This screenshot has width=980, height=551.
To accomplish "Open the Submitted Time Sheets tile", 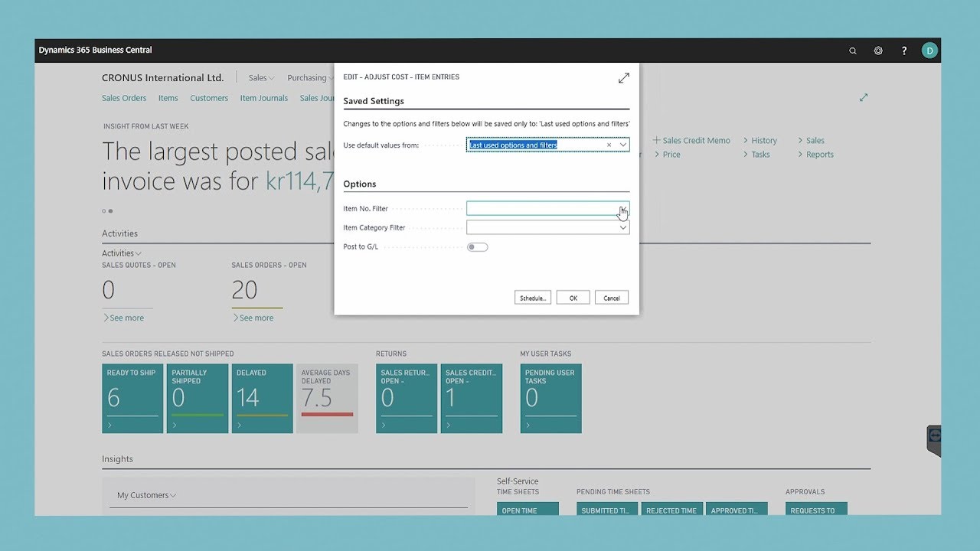I will pyautogui.click(x=607, y=509).
